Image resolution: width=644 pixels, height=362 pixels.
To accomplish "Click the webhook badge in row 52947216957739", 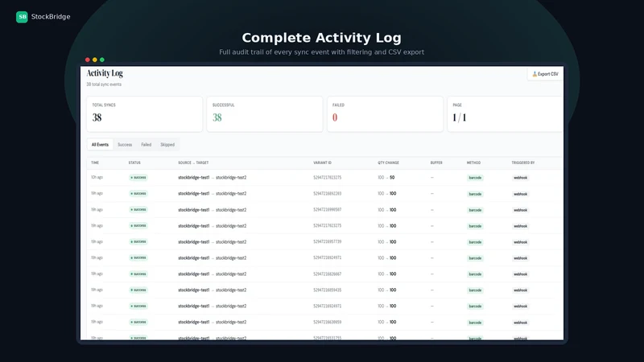I will pos(520,242).
